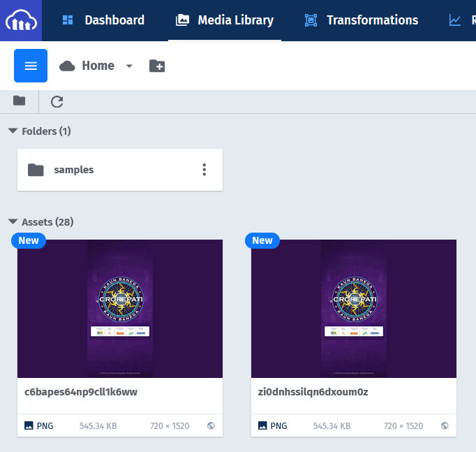Click the 545.34 KB size of c6bapes64np9cll1k6ww
The height and width of the screenshot is (452, 476).
click(98, 426)
